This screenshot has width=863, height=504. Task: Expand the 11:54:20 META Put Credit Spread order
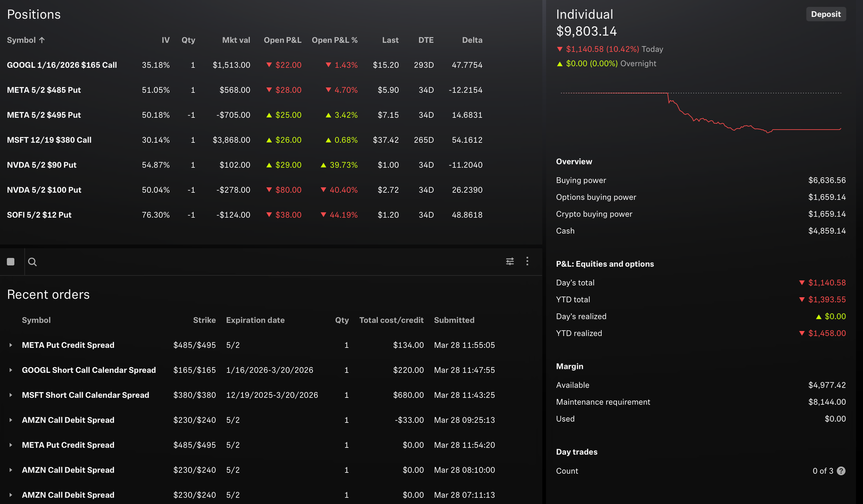11,445
